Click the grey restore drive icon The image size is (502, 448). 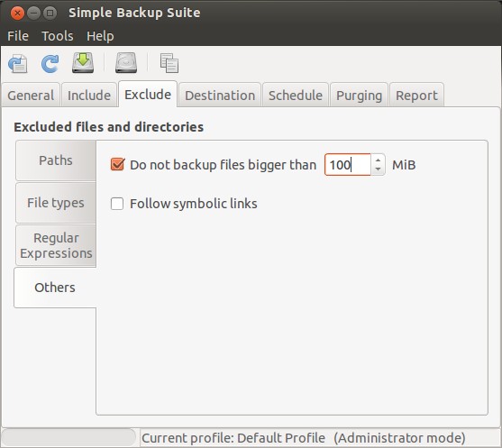tap(126, 62)
